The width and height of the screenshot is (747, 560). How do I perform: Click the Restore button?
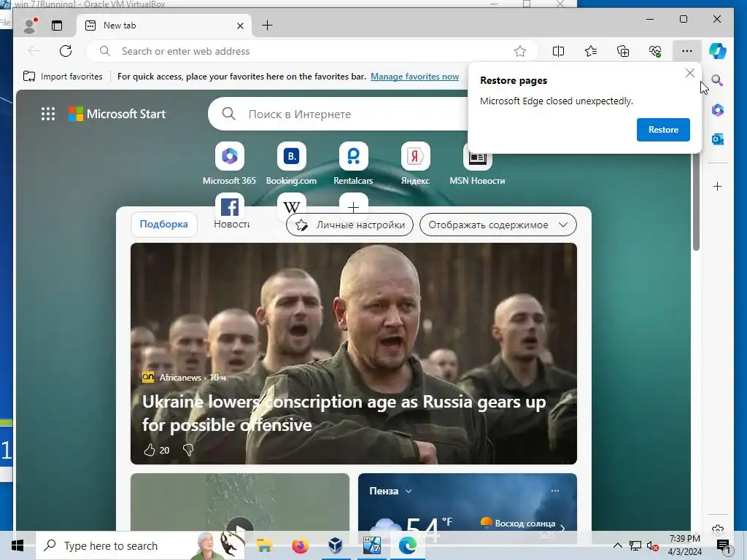663,130
